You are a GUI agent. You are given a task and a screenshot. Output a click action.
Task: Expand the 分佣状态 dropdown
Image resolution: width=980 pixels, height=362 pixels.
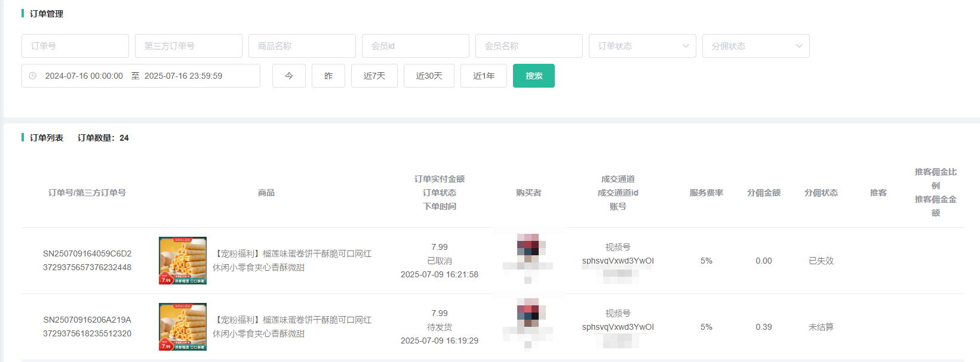coord(755,46)
